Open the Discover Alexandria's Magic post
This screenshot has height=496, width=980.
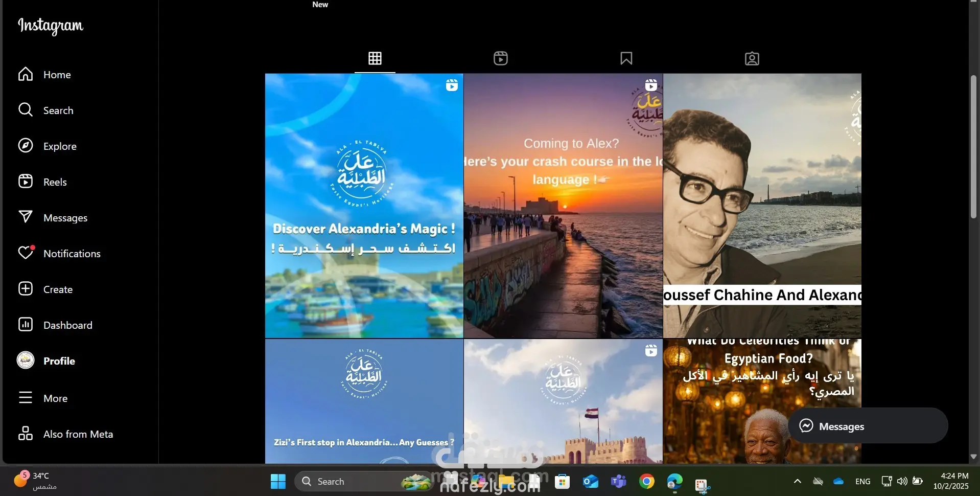[364, 206]
